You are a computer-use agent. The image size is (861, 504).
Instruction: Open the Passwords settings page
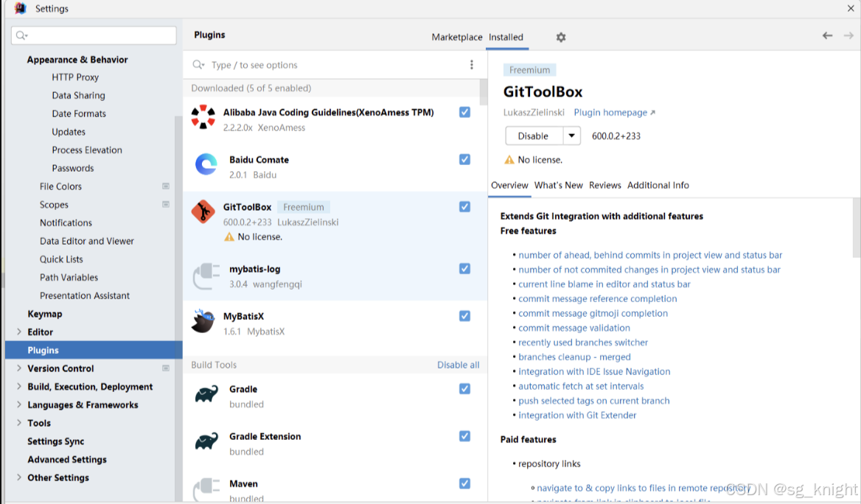pos(72,168)
